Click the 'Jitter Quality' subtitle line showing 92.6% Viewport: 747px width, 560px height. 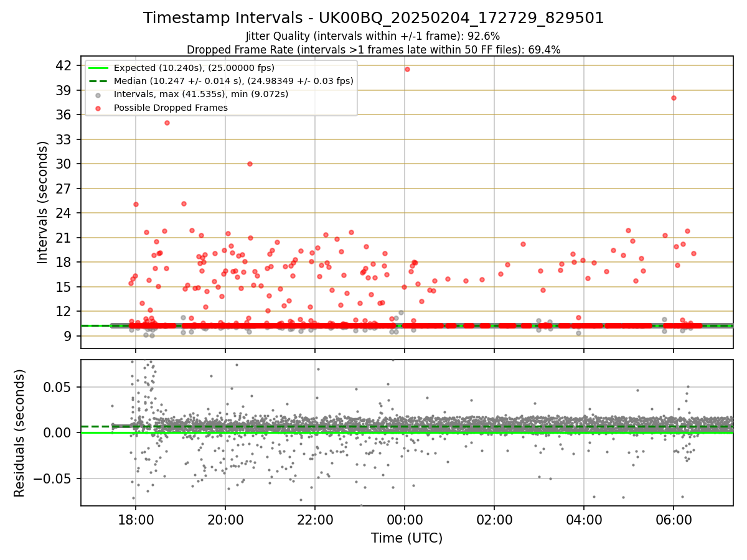click(373, 36)
